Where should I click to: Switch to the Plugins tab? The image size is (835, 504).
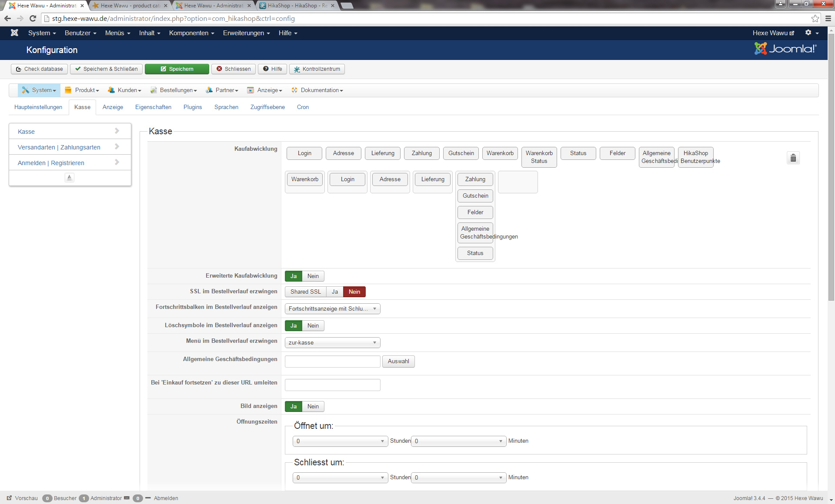pos(193,107)
